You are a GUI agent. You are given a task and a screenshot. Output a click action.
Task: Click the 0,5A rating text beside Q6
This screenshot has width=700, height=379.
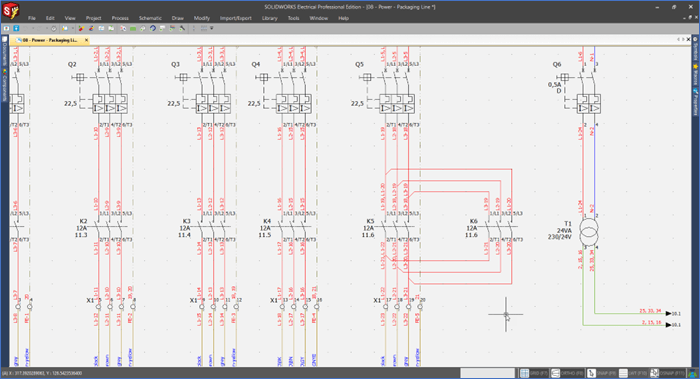point(554,84)
